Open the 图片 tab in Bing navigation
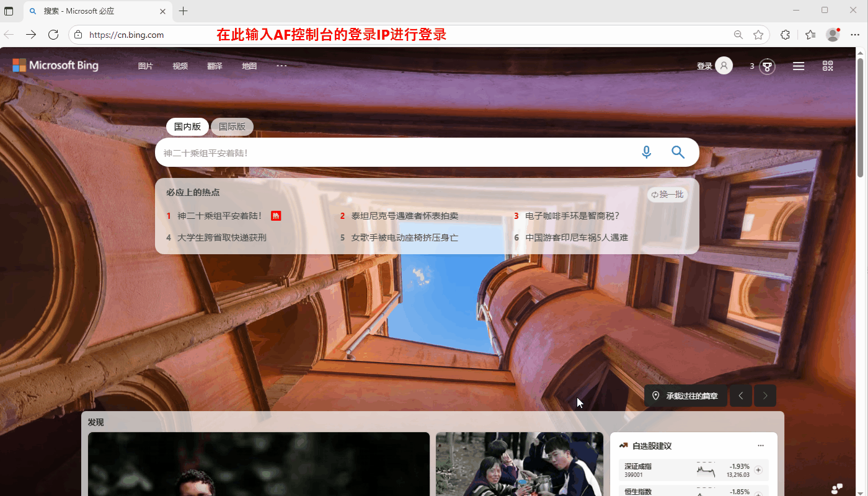 (x=145, y=66)
